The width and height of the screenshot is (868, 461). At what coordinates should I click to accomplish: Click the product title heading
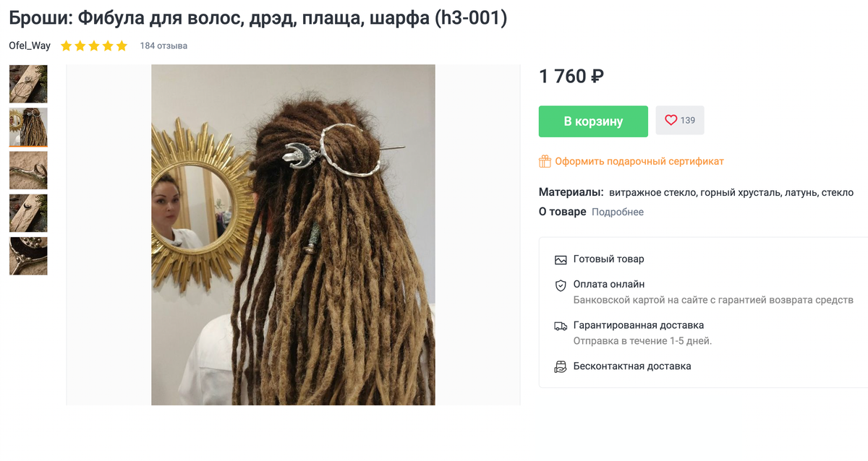coord(258,18)
